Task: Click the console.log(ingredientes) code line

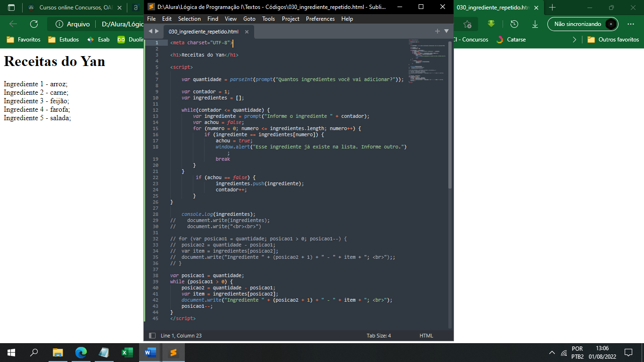Action: pyautogui.click(x=218, y=214)
